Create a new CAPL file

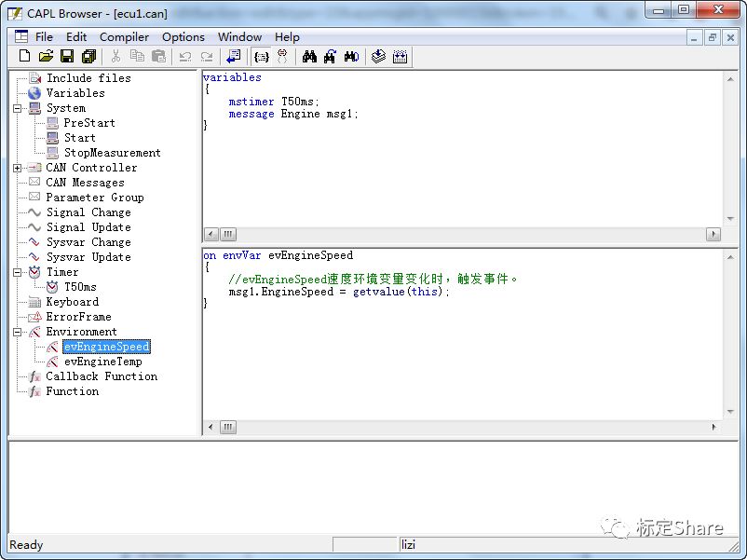(24, 56)
